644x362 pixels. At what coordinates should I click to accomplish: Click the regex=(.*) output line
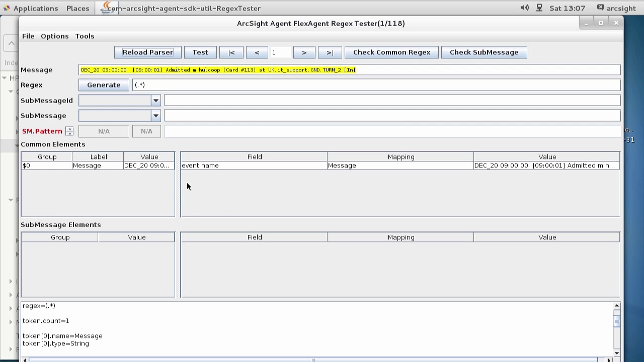tap(39, 306)
